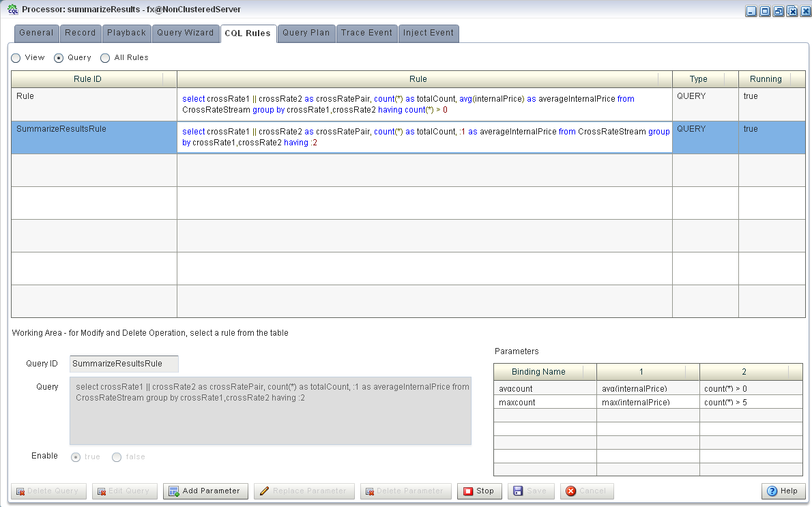Click the Add Parameter button
Screen dimensions: 812x507
click(205, 491)
